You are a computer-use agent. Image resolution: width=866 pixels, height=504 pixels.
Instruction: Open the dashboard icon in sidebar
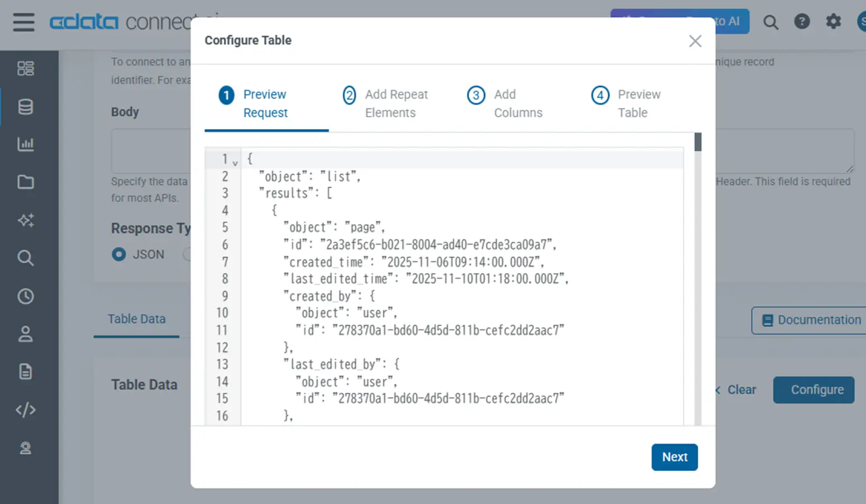pyautogui.click(x=26, y=68)
